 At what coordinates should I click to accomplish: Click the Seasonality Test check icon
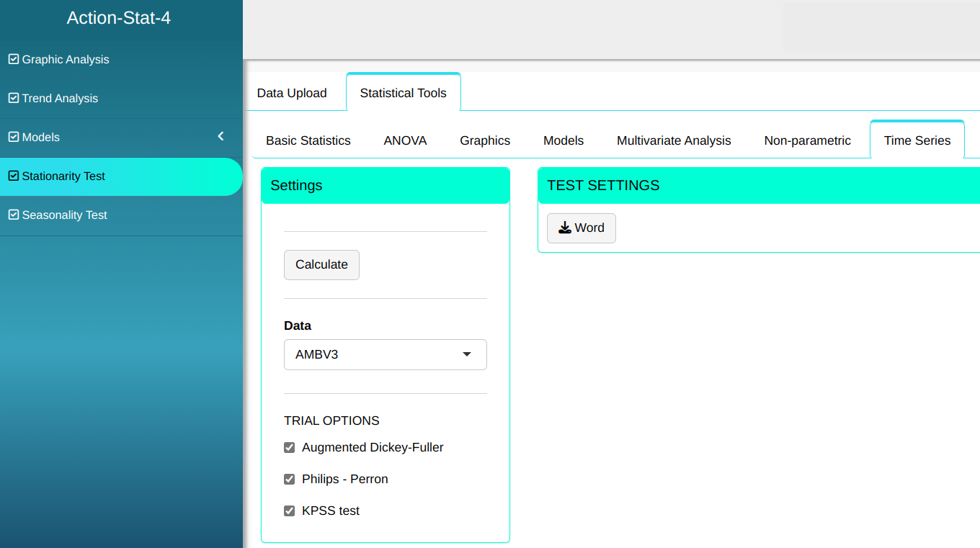[13, 215]
